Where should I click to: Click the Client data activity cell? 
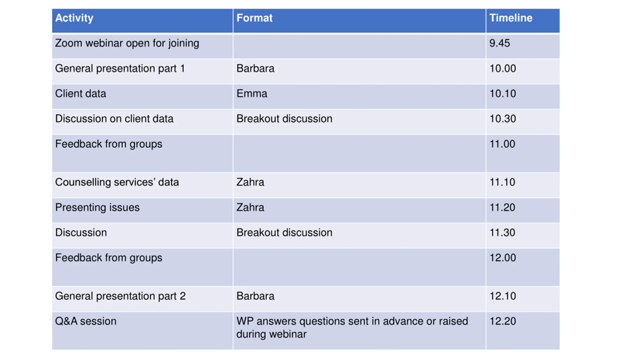[142, 97]
